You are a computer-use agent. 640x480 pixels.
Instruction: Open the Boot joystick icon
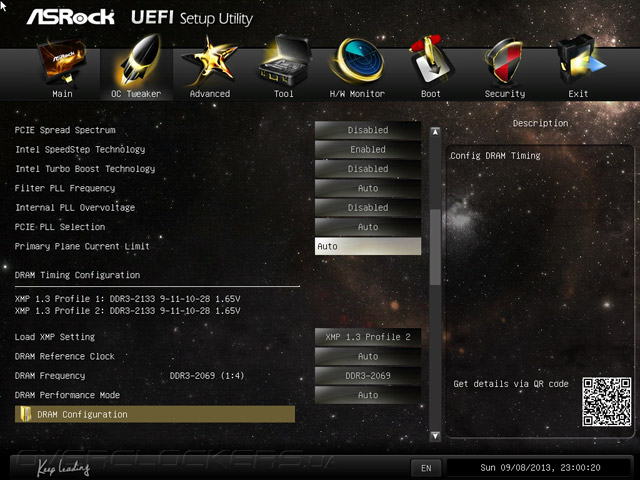click(x=431, y=60)
